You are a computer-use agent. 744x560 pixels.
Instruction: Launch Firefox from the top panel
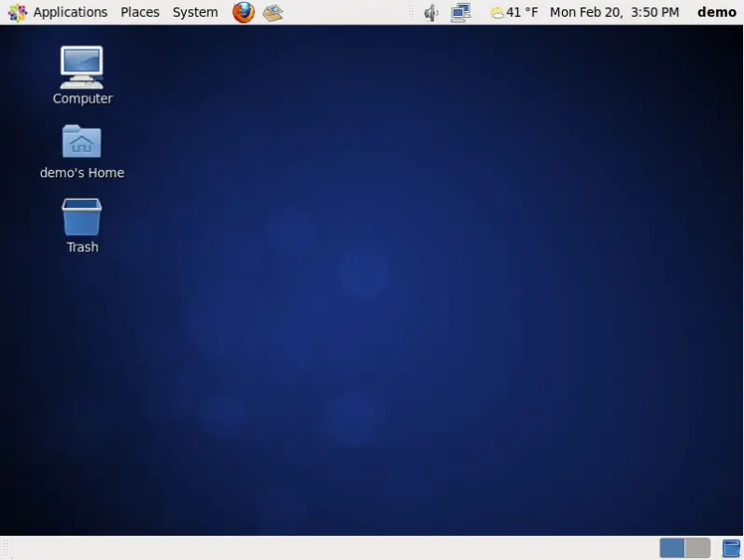[x=244, y=12]
